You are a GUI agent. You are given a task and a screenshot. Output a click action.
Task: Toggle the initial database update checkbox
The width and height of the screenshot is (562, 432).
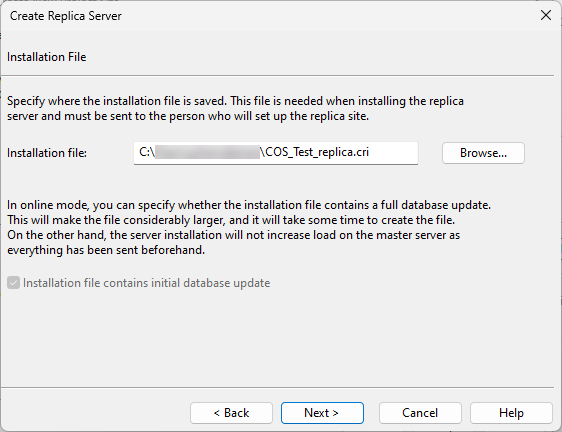[x=13, y=283]
